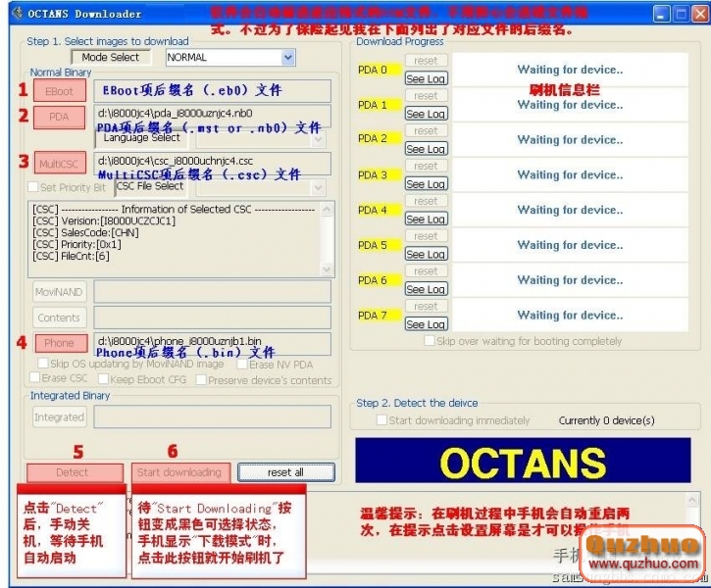Click the EBoot file select button

[60, 91]
